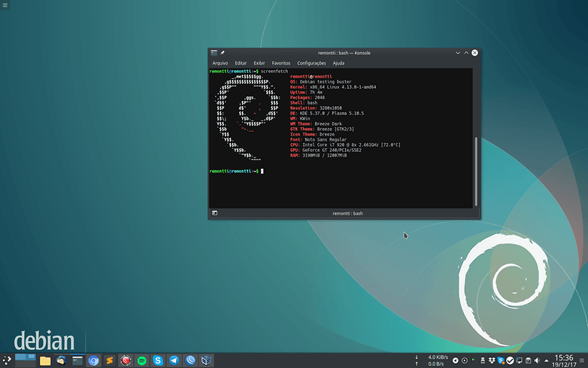Click the 'Breeze Dark' WM Theme value
588x368 pixels.
click(x=328, y=123)
